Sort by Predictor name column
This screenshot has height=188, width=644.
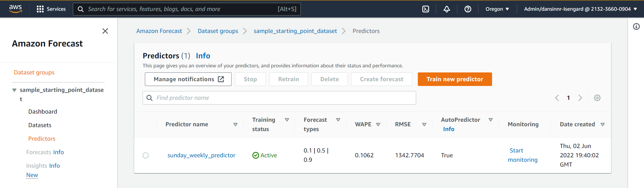pyautogui.click(x=235, y=125)
